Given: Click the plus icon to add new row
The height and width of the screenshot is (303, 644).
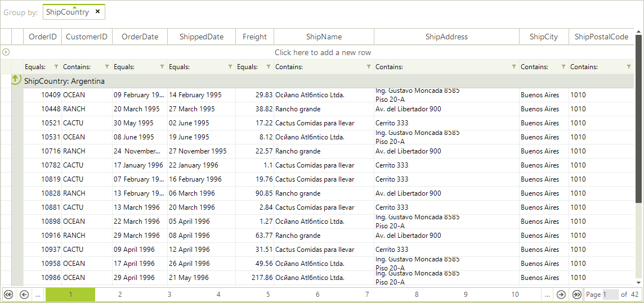Looking at the screenshot, I should [6, 52].
